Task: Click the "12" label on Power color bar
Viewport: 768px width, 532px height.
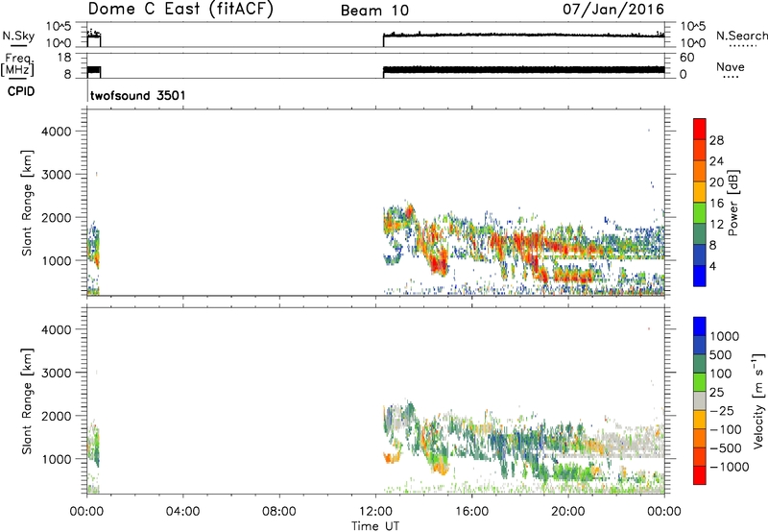Action: pyautogui.click(x=716, y=225)
